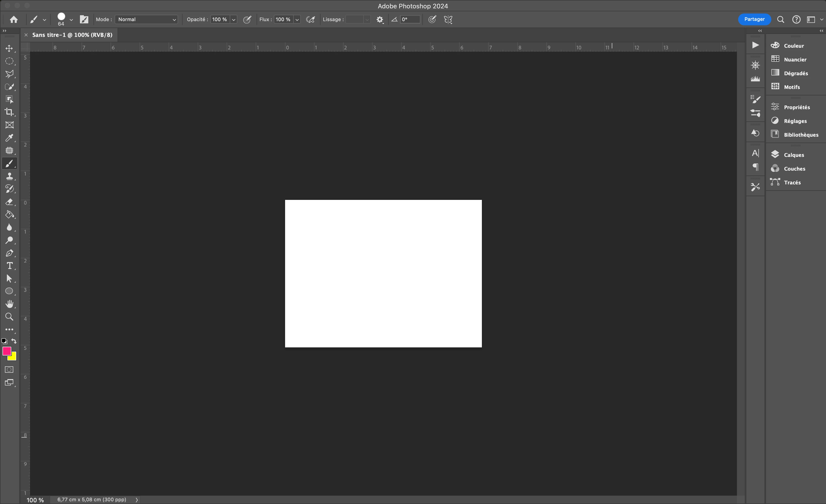This screenshot has width=826, height=504.
Task: Click the Partager button
Action: 754,19
